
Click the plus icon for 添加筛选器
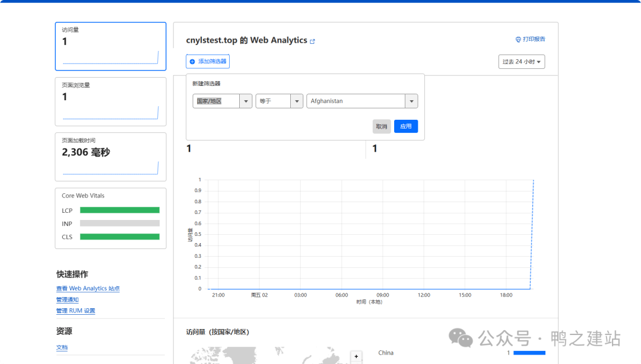pos(192,62)
